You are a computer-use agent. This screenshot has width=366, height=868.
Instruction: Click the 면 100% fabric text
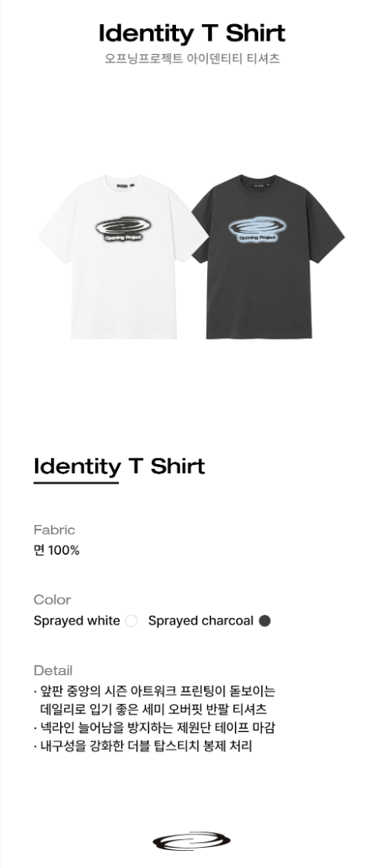[x=56, y=550]
